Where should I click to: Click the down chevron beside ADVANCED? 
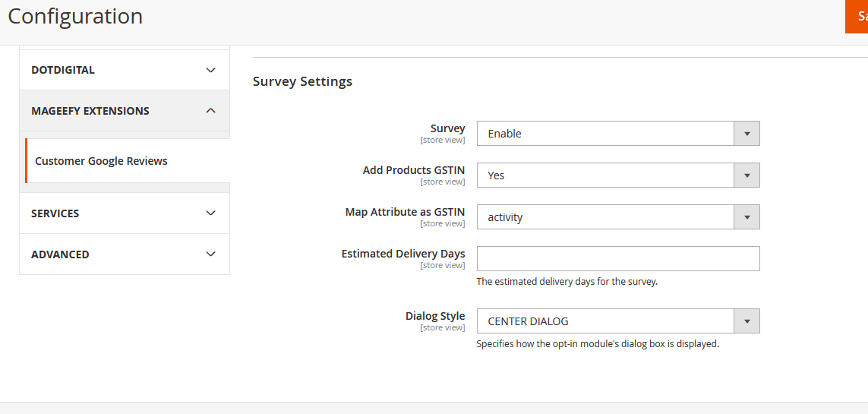(211, 254)
